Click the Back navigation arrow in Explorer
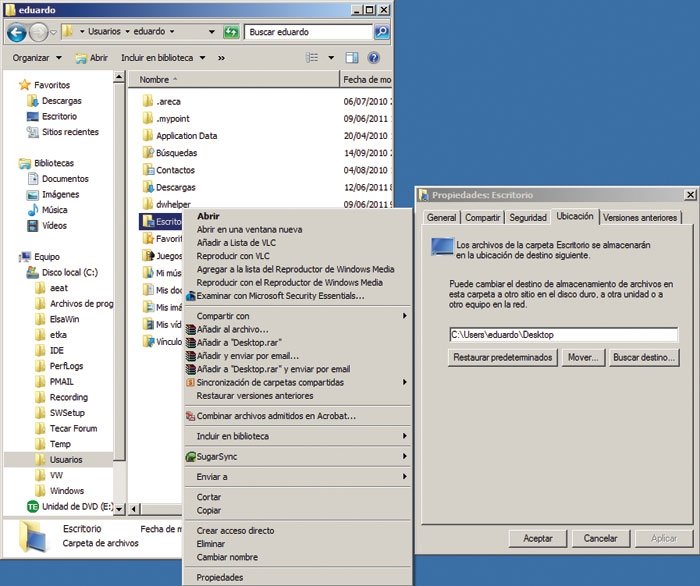The width and height of the screenshot is (700, 586). [17, 32]
